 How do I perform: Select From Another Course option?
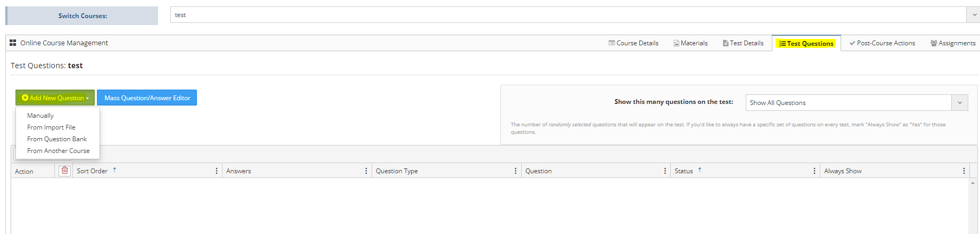pos(59,151)
